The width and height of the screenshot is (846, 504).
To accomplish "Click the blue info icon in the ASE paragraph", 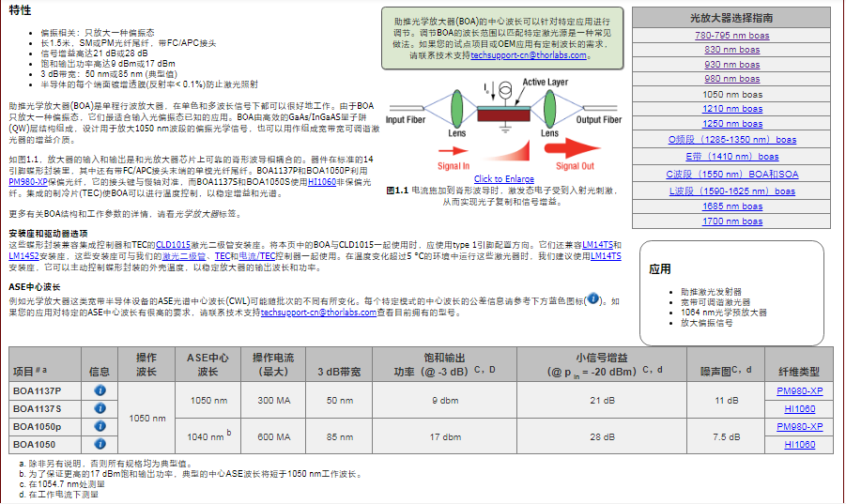I will [592, 300].
